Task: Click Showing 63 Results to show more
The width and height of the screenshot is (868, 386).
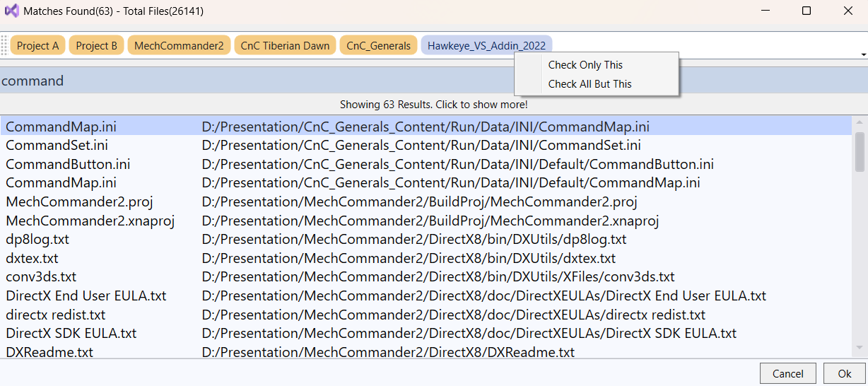Action: (433, 105)
